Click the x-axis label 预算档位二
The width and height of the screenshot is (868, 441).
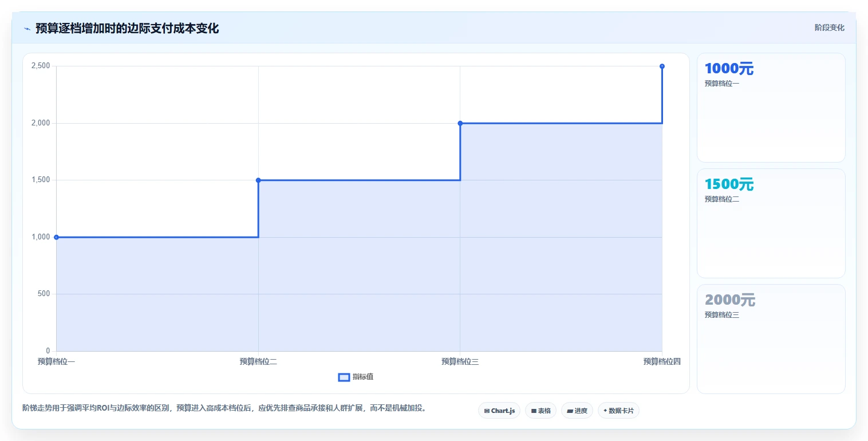click(x=258, y=361)
